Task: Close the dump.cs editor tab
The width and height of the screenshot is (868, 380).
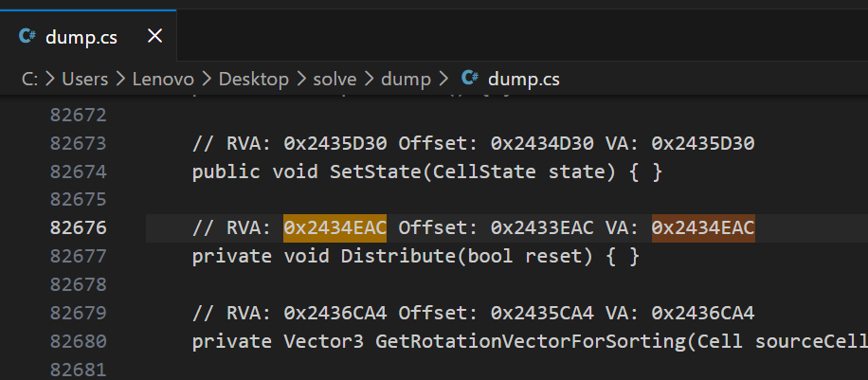Action: [155, 37]
